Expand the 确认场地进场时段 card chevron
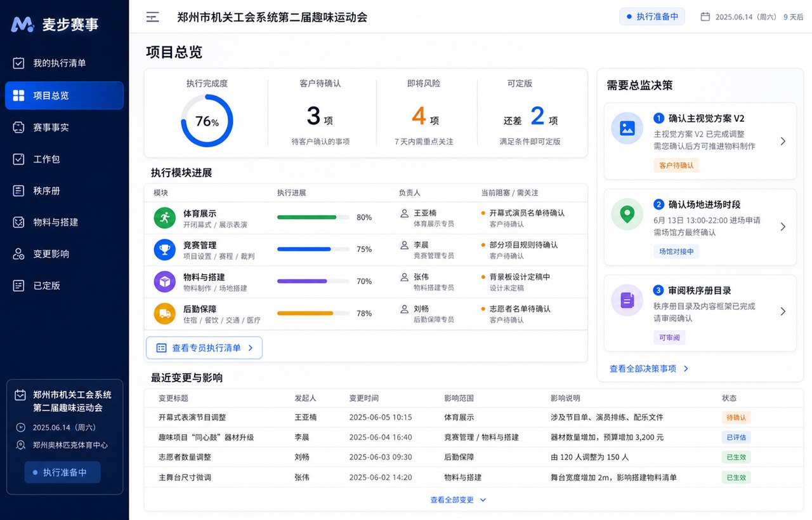This screenshot has height=520, width=812. (x=783, y=227)
